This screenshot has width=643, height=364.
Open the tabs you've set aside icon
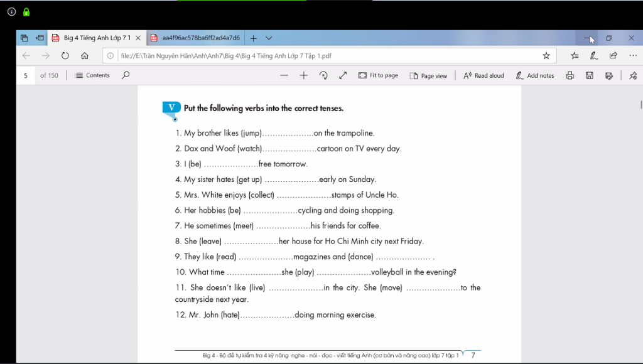pyautogui.click(x=24, y=38)
